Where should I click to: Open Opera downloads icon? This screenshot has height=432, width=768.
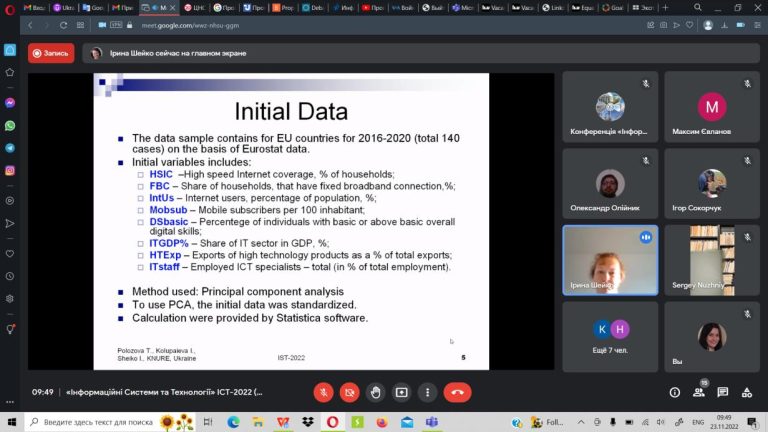[724, 25]
